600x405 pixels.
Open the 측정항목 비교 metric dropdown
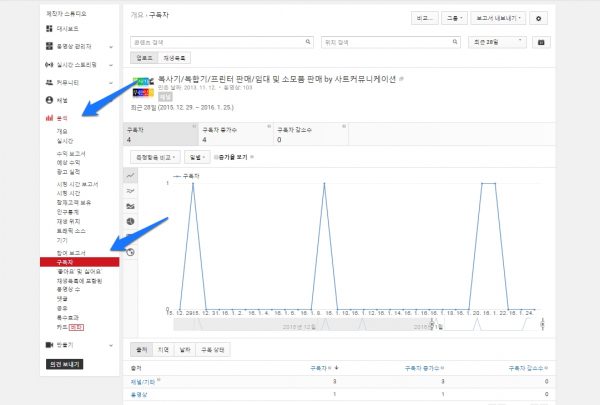155,157
